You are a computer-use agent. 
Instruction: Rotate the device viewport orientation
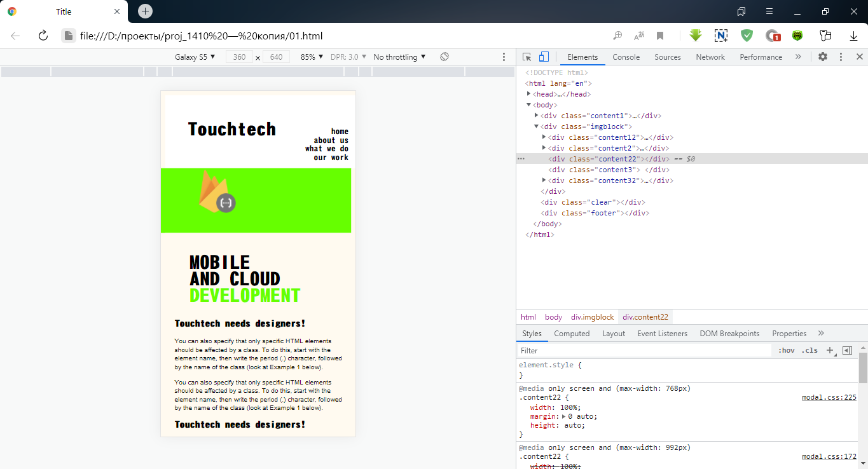point(444,57)
